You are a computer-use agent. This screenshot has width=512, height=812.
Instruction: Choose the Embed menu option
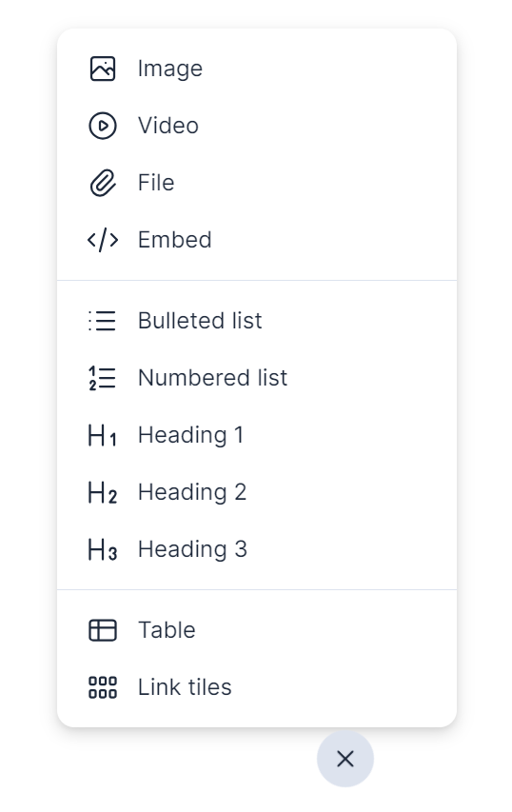pos(257,240)
